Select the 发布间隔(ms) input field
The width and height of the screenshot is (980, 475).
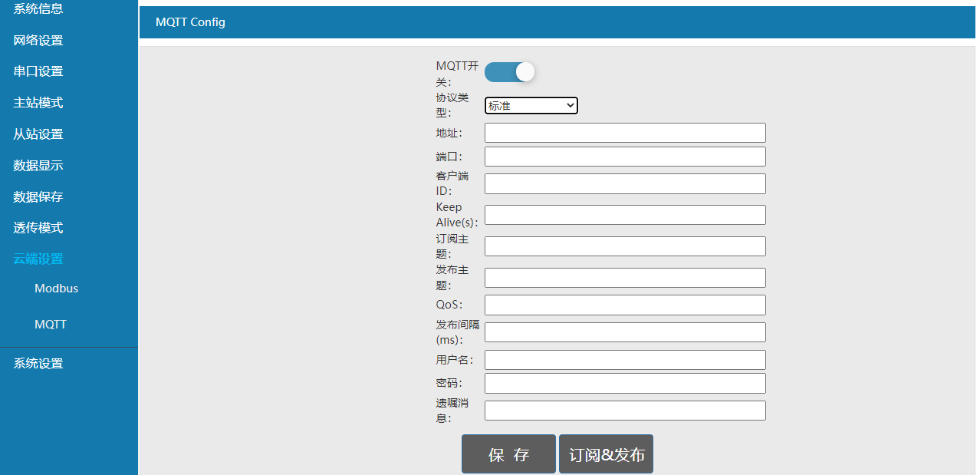[x=625, y=332]
